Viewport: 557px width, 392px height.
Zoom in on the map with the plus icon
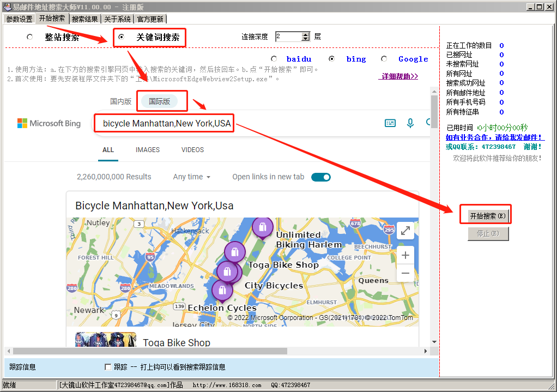tap(405, 255)
